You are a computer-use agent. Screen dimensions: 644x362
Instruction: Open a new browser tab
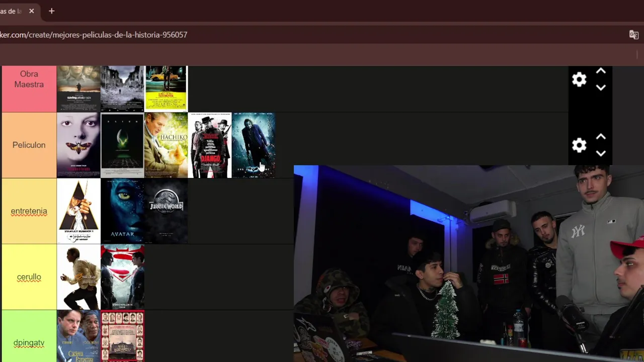coord(51,11)
